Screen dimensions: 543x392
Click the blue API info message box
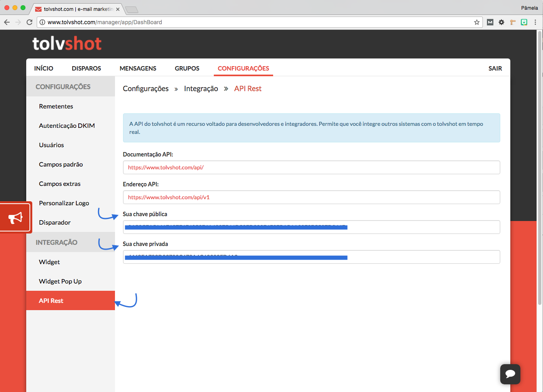click(x=311, y=128)
